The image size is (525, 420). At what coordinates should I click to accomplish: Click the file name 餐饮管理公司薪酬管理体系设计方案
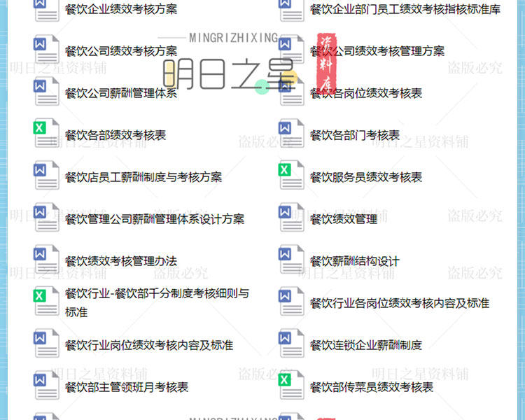(155, 219)
